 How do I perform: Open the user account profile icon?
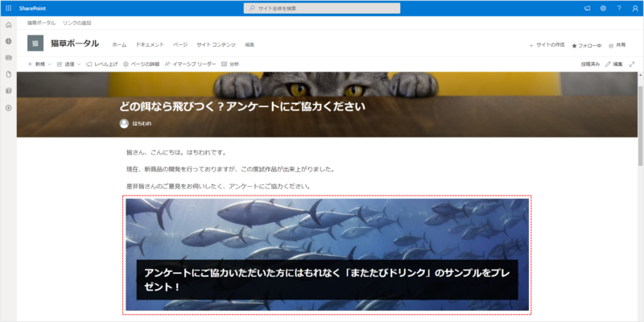click(634, 8)
